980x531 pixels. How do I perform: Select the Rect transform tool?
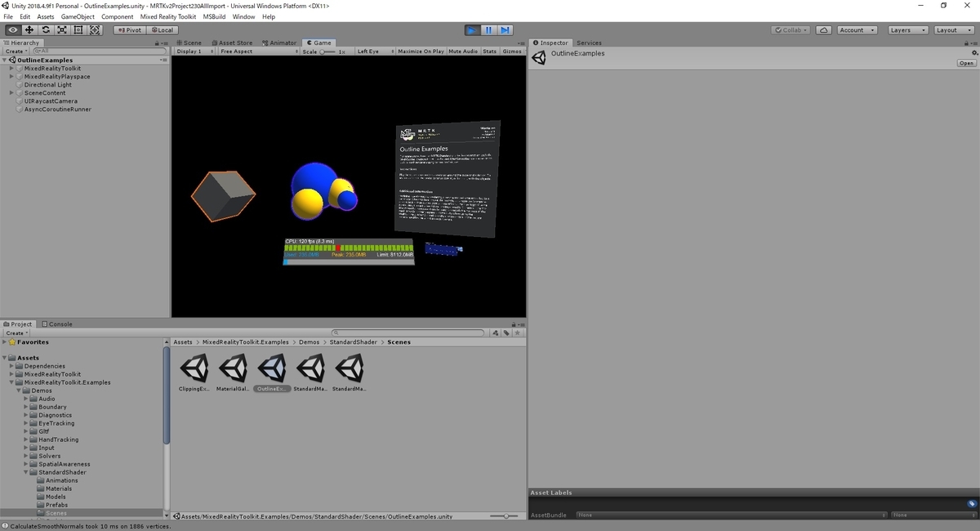tap(78, 30)
